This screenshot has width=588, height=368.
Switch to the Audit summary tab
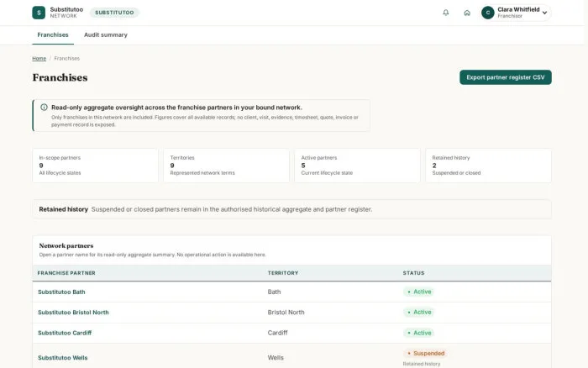click(x=106, y=35)
